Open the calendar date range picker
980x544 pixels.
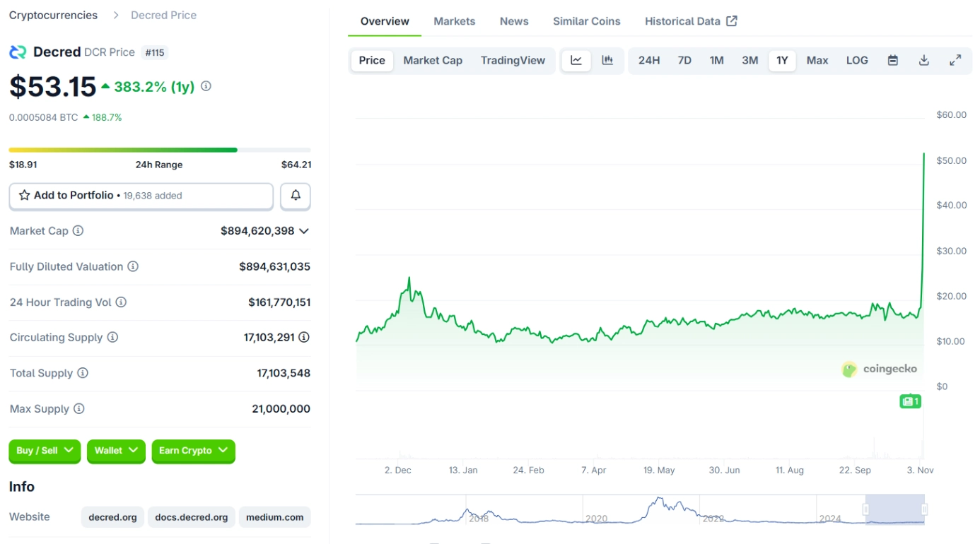893,61
